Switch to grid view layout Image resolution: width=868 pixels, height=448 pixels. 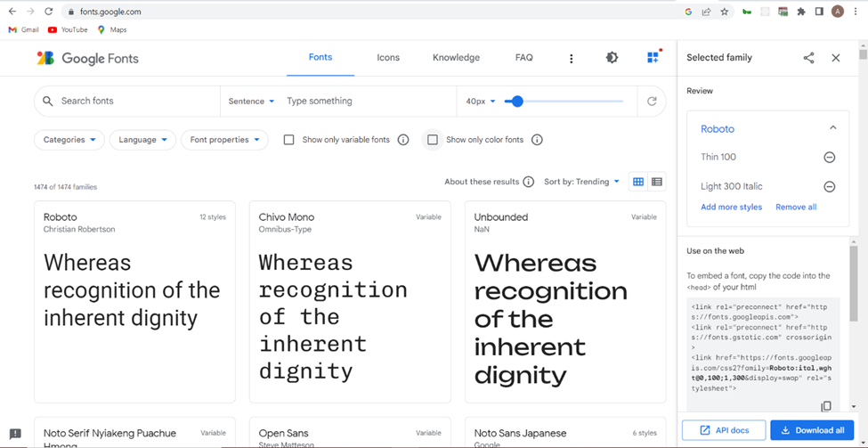tap(638, 182)
